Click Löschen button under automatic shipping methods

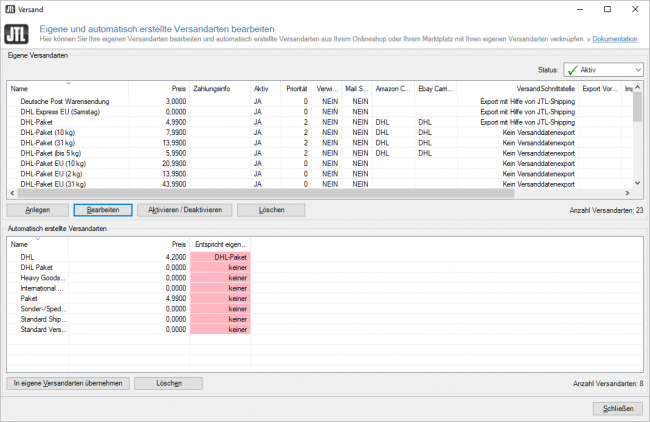(x=169, y=383)
